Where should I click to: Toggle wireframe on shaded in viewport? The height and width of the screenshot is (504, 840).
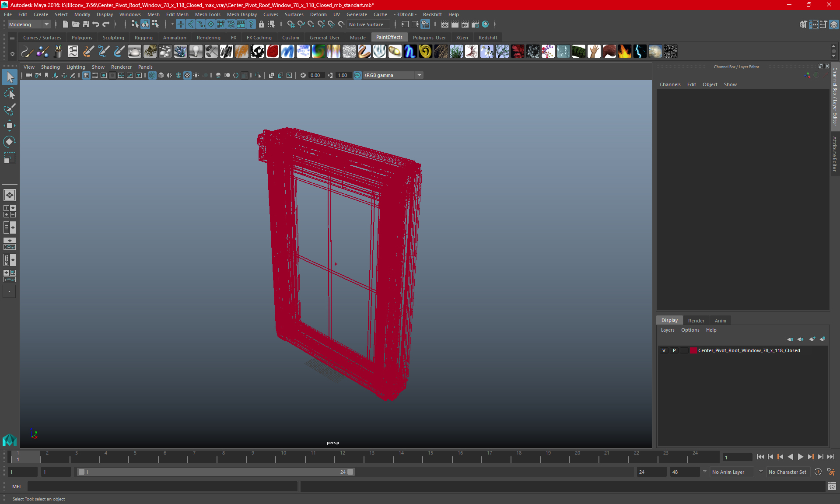[178, 75]
